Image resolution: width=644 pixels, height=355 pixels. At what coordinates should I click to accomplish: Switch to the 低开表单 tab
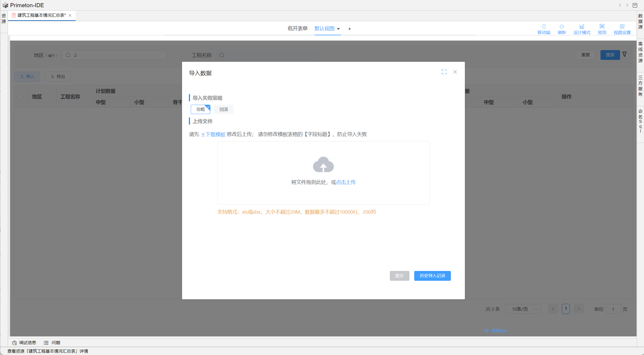(x=297, y=28)
